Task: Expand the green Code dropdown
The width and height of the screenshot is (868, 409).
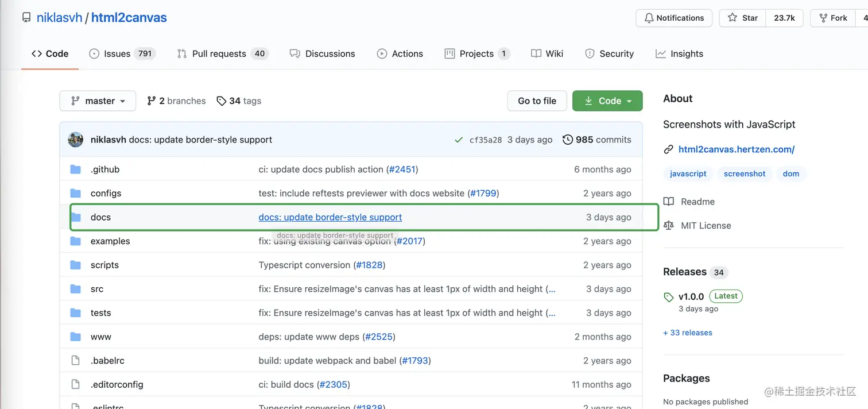Action: (607, 101)
